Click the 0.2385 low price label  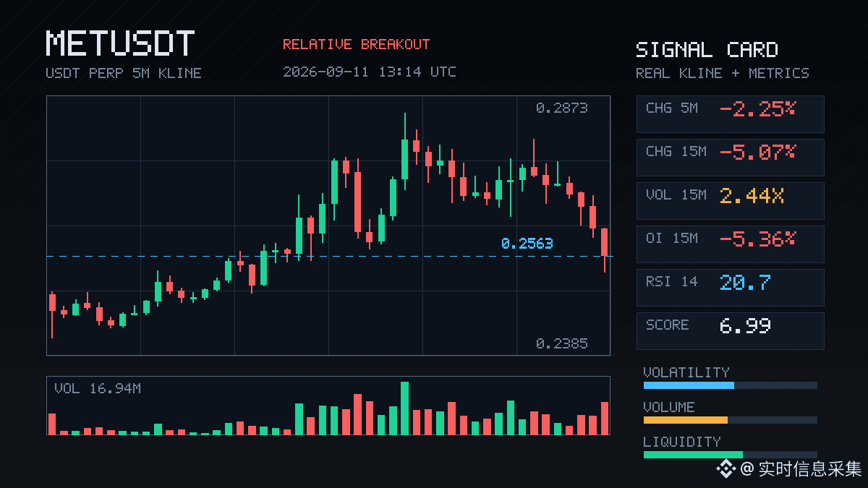click(x=562, y=343)
